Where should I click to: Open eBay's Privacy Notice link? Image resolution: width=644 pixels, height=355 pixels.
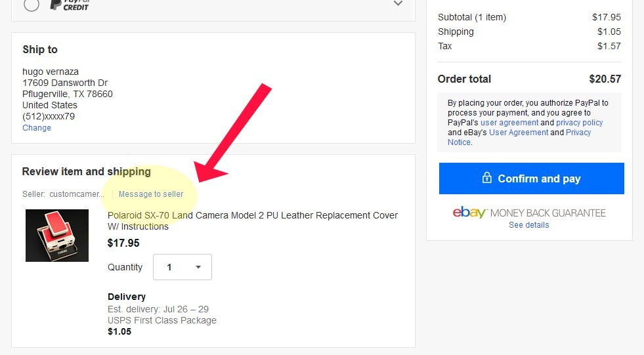578,133
